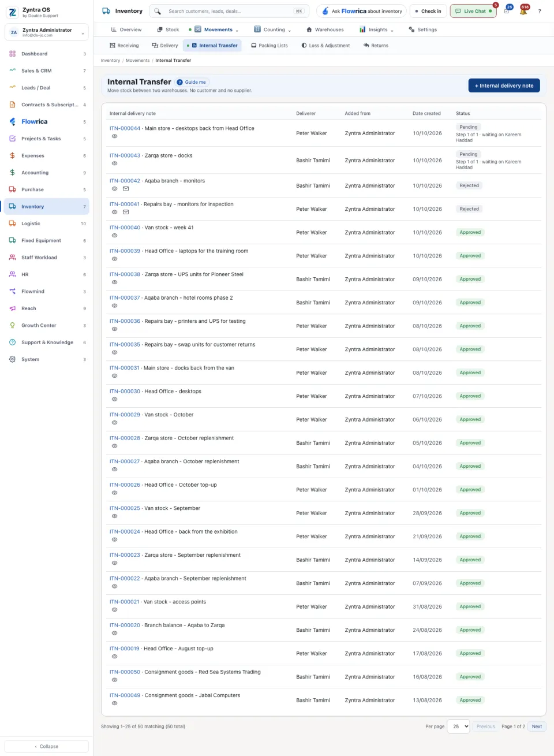Viewport: 554px width, 756px height.
Task: Click the Accounting sidebar icon
Action: pos(12,173)
